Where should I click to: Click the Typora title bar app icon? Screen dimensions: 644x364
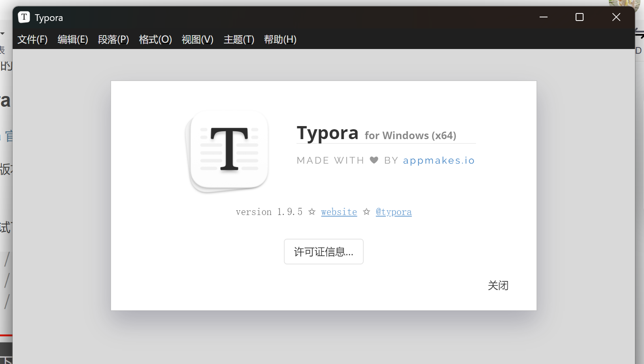click(24, 17)
